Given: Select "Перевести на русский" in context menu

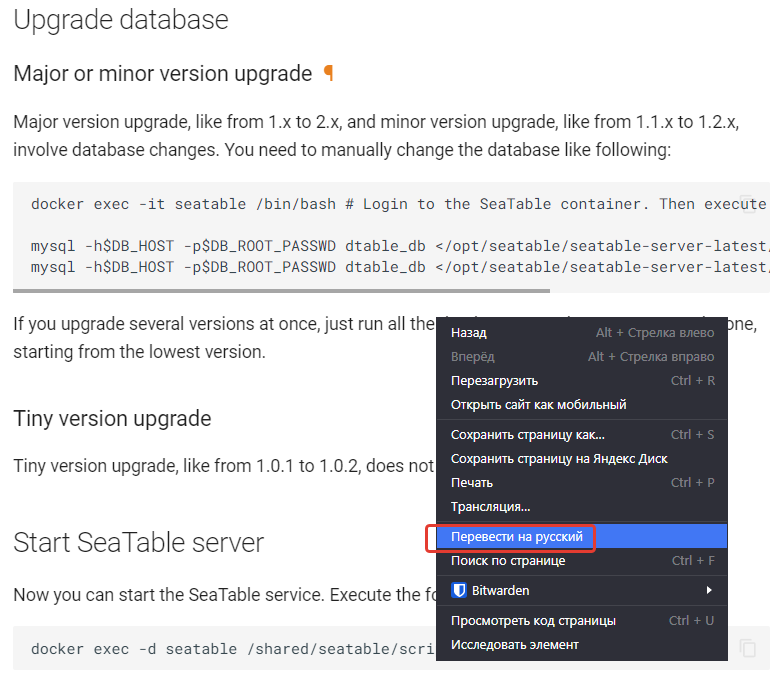Looking at the screenshot, I should pyautogui.click(x=516, y=537).
